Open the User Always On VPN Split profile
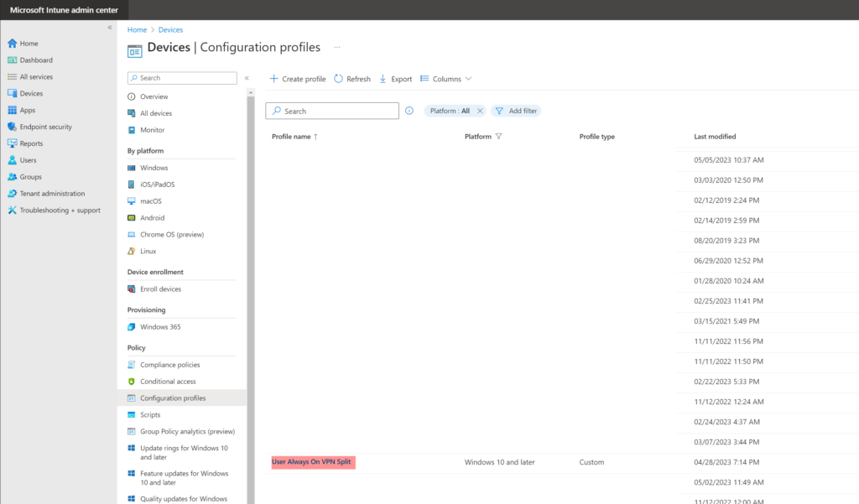Image resolution: width=859 pixels, height=504 pixels. [311, 462]
